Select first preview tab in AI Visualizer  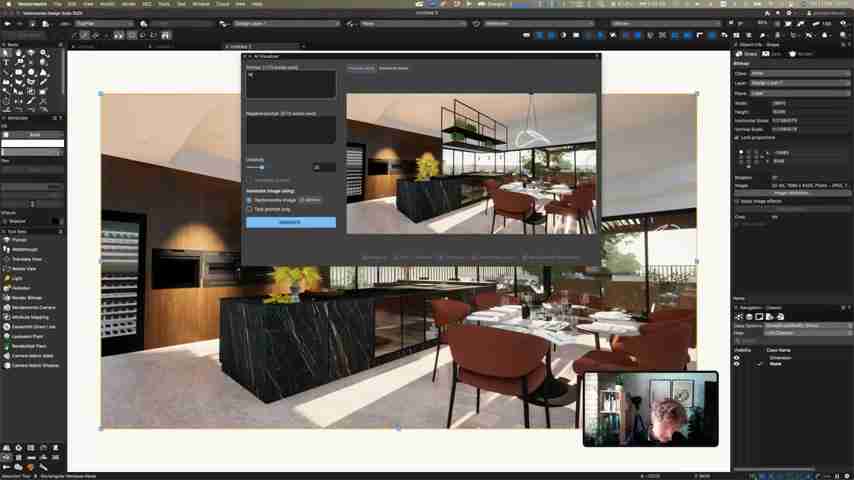[361, 69]
